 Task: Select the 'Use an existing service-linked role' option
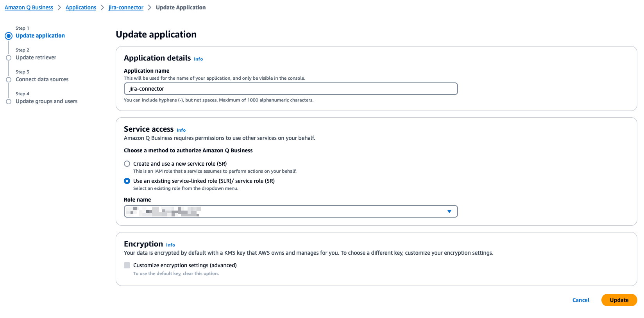tap(127, 181)
